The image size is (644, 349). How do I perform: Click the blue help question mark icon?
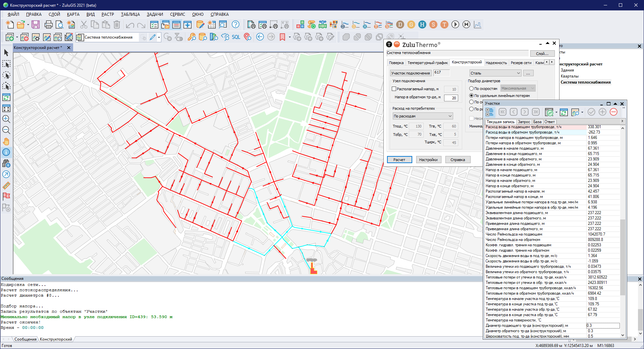[x=235, y=24]
